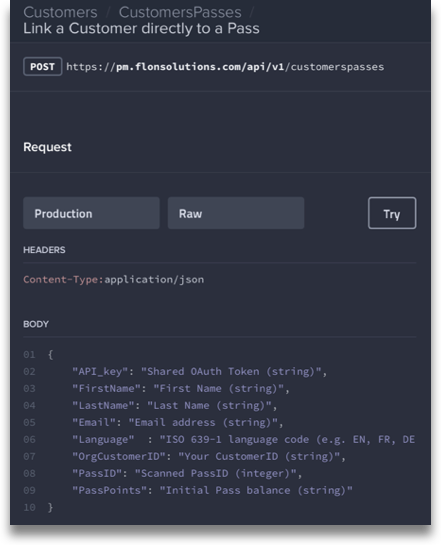Click the BODY section label
Image resolution: width=441 pixels, height=545 pixels.
36,324
